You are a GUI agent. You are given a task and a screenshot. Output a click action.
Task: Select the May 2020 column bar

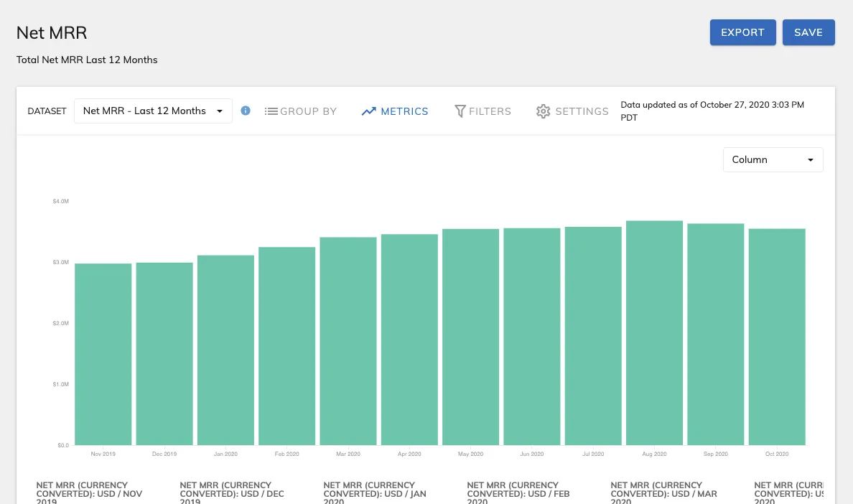(x=470, y=337)
